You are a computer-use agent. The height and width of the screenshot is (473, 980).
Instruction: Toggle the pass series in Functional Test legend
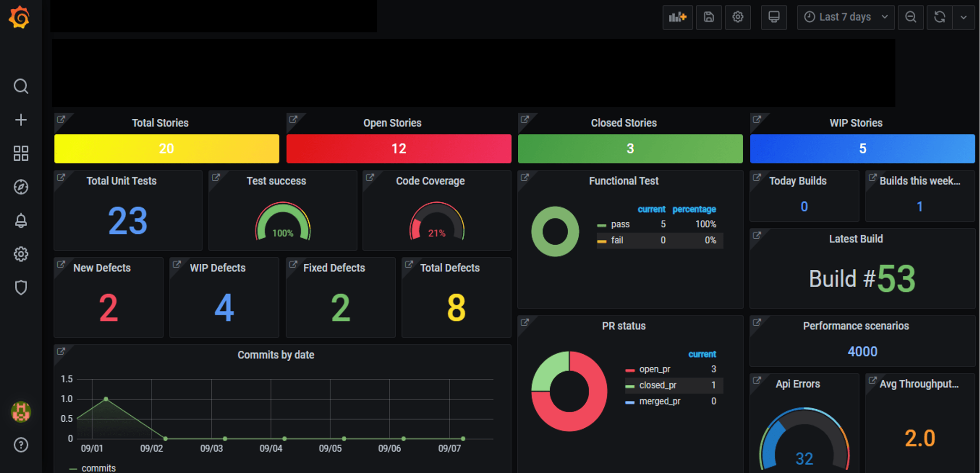coord(620,224)
